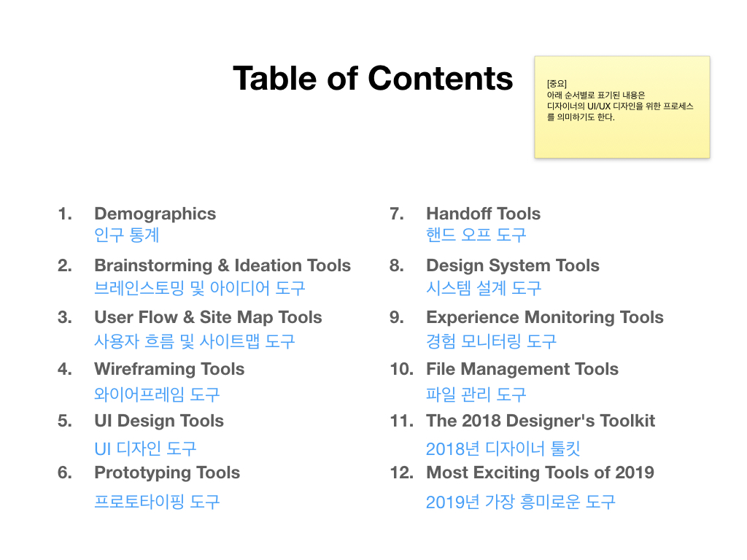Click the "Demographics" heading
Image resolution: width=747 pixels, height=560 pixels.
[x=155, y=214]
